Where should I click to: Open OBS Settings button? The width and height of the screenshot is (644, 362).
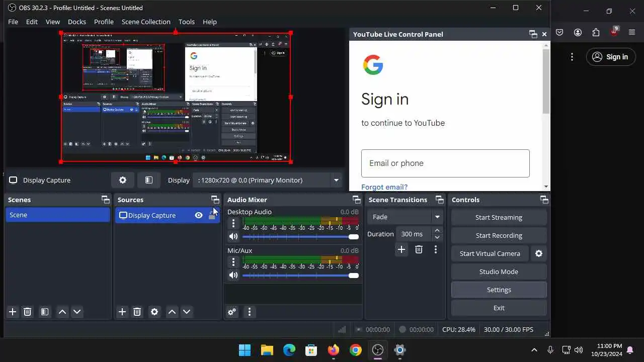[499, 290]
